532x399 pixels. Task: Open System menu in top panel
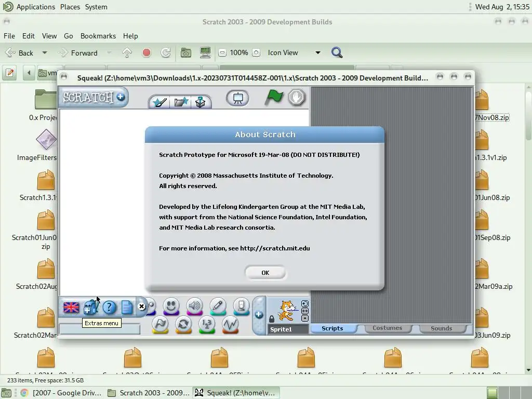click(x=96, y=7)
